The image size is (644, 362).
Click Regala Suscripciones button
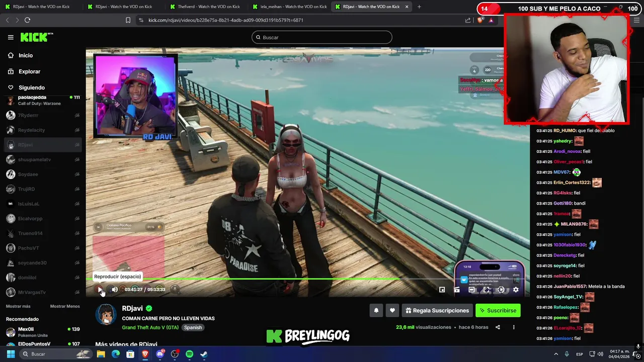[437, 311]
